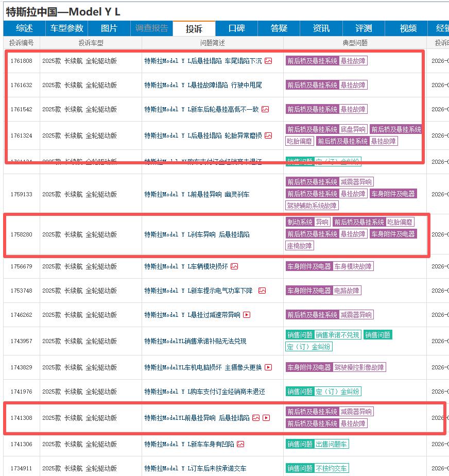This screenshot has width=449, height=476.
Task: Click complaint number 1741308
Action: pos(21,418)
